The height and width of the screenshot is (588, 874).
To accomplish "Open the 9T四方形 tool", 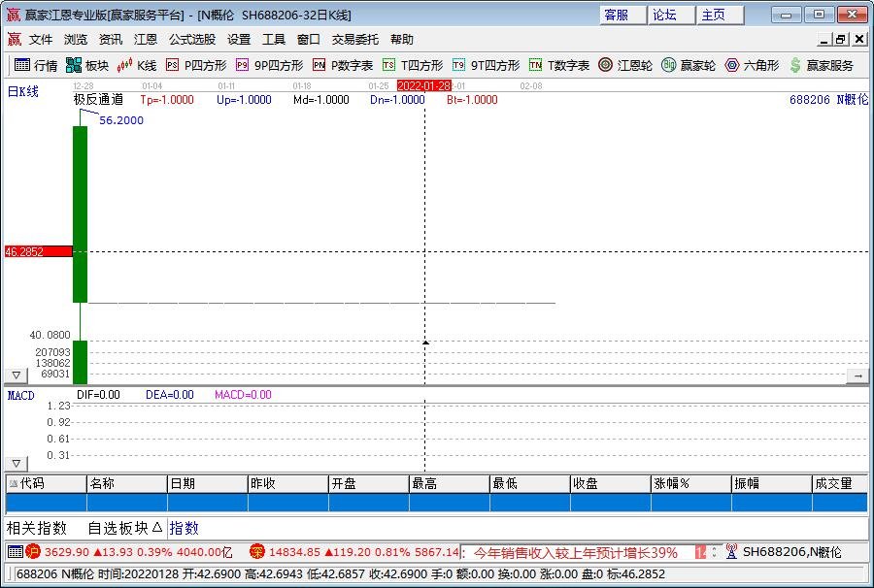I will point(486,65).
